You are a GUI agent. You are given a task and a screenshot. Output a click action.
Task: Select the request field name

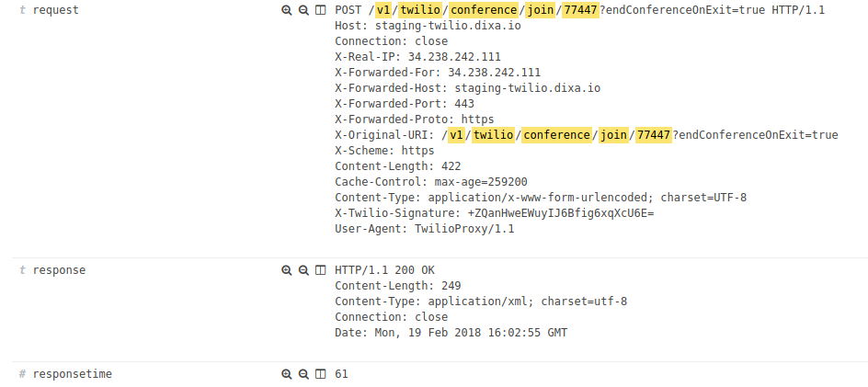tap(56, 10)
